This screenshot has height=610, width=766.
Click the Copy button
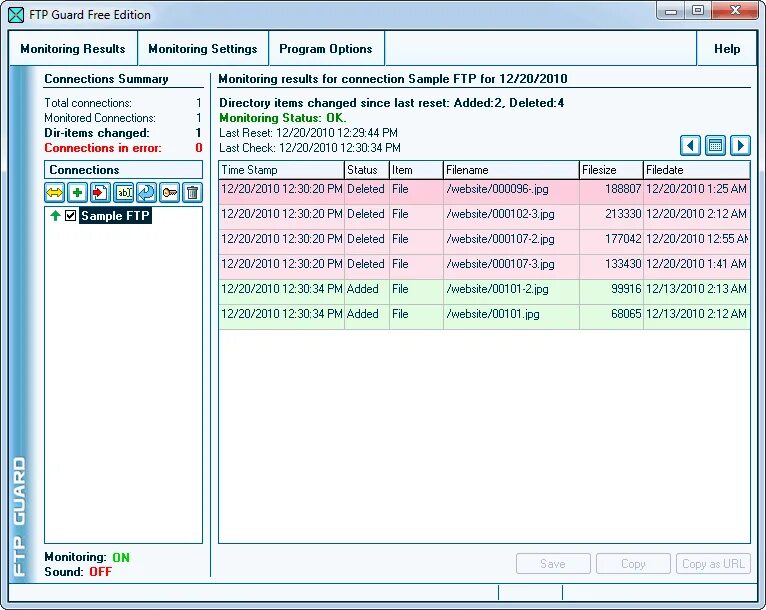633,564
